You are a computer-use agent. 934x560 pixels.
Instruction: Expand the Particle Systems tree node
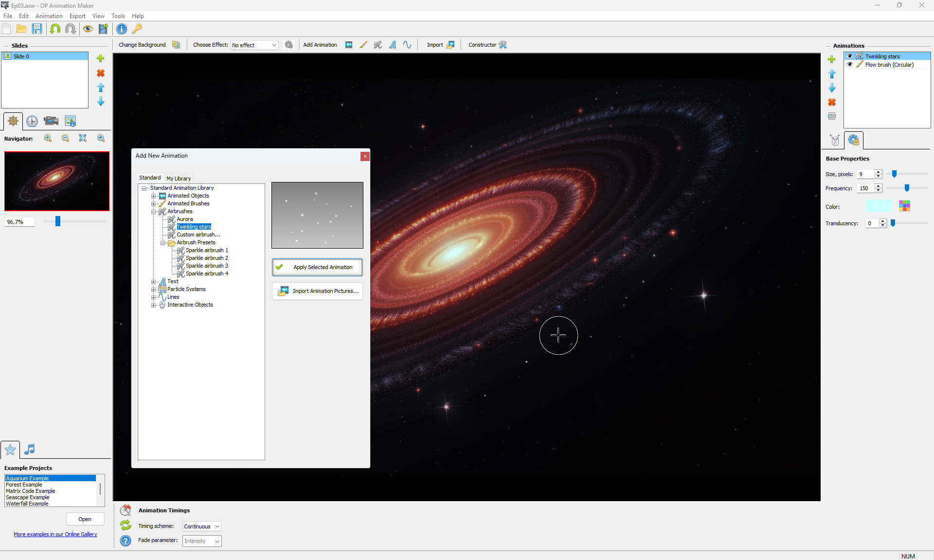click(x=153, y=289)
